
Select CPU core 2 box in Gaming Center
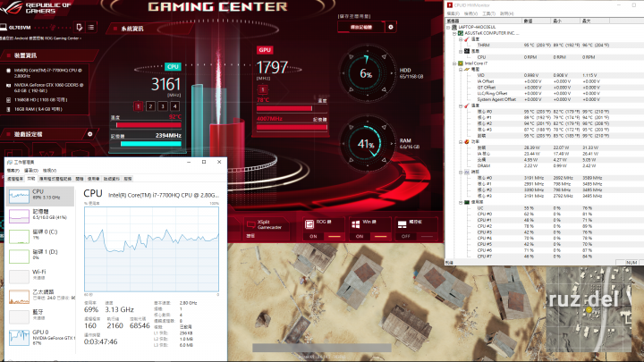coord(151,106)
